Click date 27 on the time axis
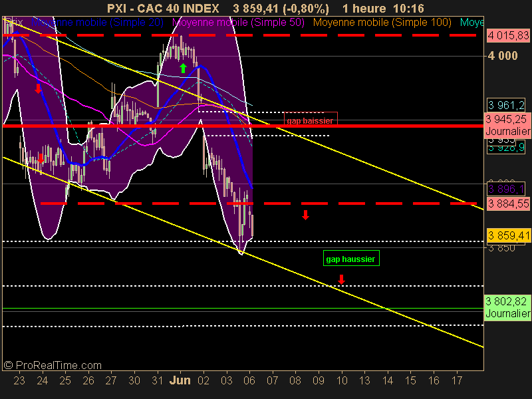The image size is (532, 399). pyautogui.click(x=111, y=380)
